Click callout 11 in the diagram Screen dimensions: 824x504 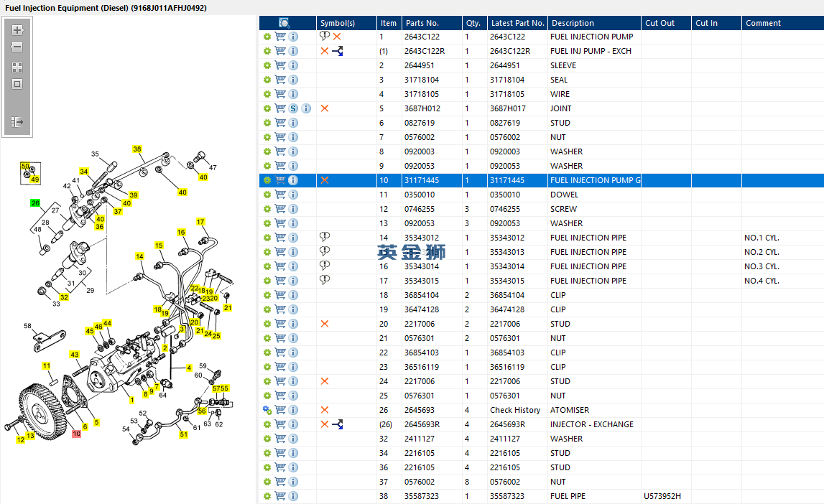(x=46, y=366)
